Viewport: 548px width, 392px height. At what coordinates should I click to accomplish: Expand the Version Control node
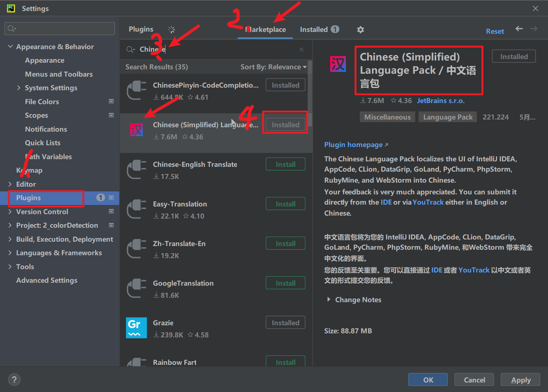[10, 212]
